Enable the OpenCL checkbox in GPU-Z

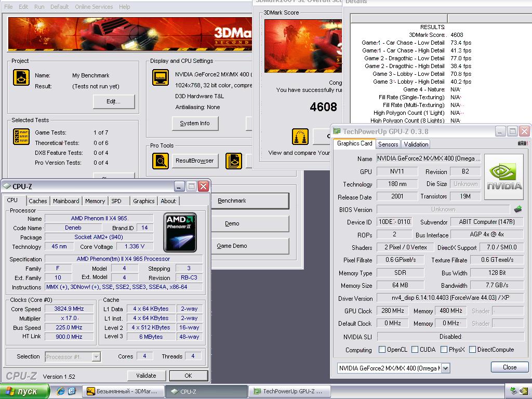pyautogui.click(x=382, y=350)
